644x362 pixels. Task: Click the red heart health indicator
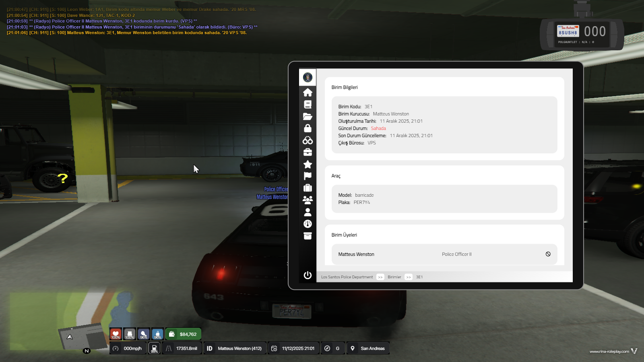116,334
